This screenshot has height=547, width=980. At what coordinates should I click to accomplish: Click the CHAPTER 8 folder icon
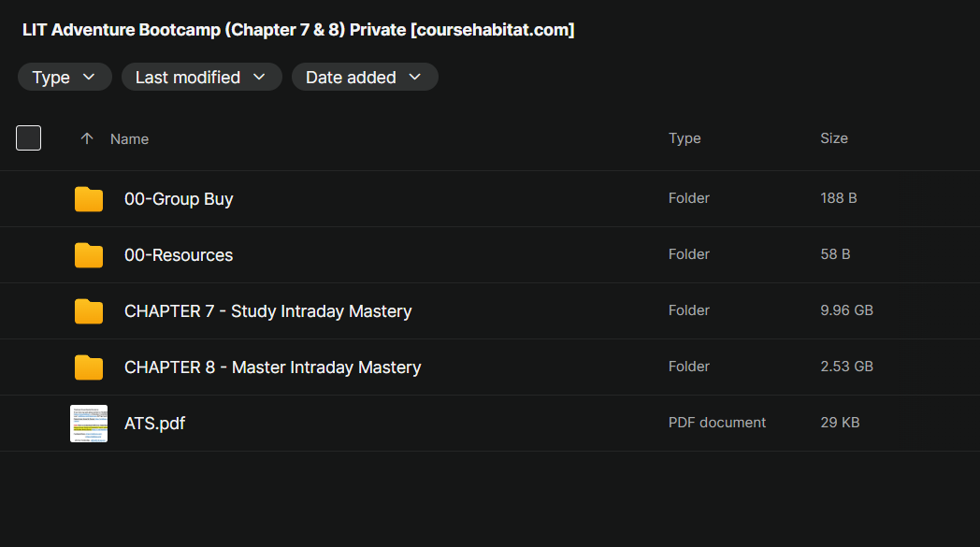(89, 367)
